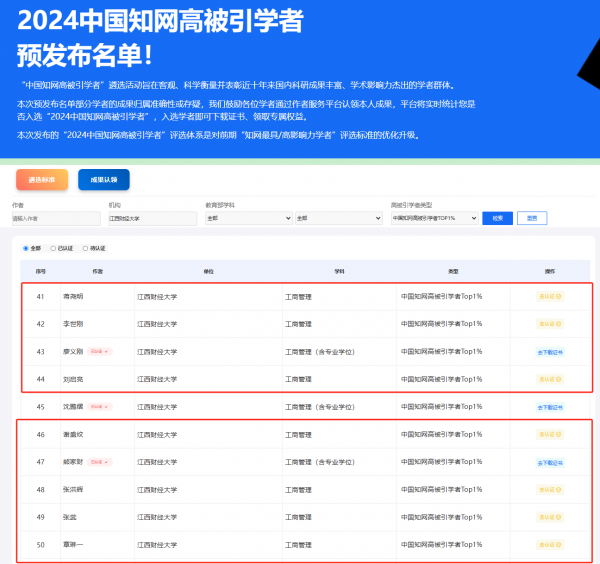Run the search with the blue 检索 button
Viewport: 600px width, 564px height.
click(x=497, y=218)
